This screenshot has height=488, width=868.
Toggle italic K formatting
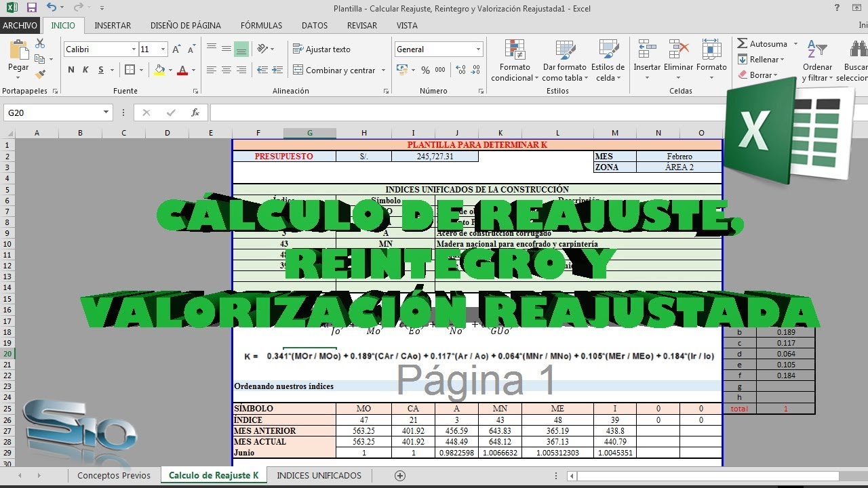coord(85,70)
